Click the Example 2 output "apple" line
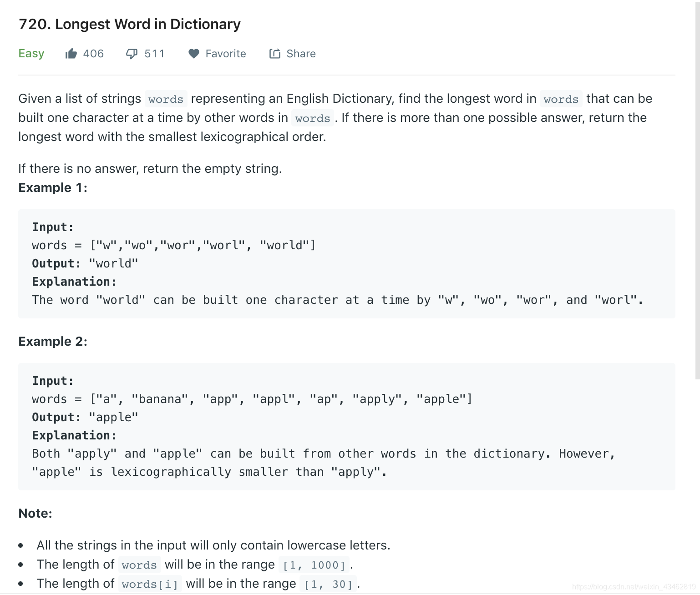 click(85, 418)
